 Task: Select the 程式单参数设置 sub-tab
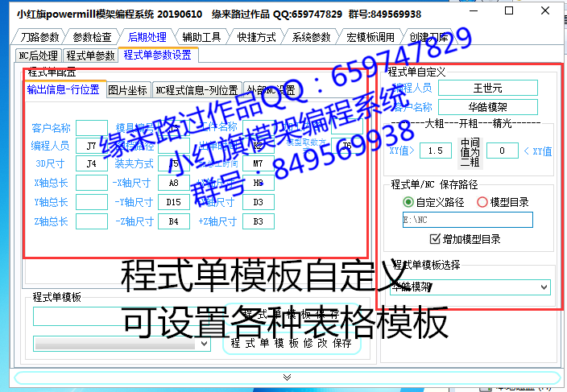[x=158, y=55]
